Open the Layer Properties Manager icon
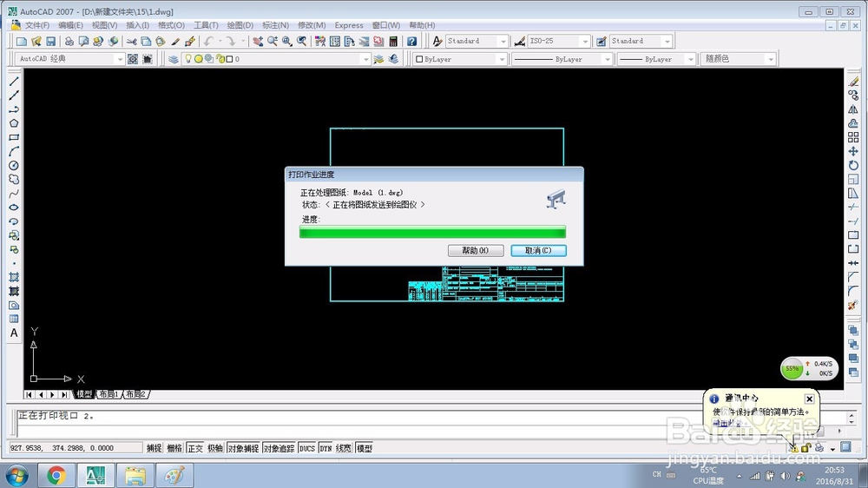 pyautogui.click(x=174, y=59)
